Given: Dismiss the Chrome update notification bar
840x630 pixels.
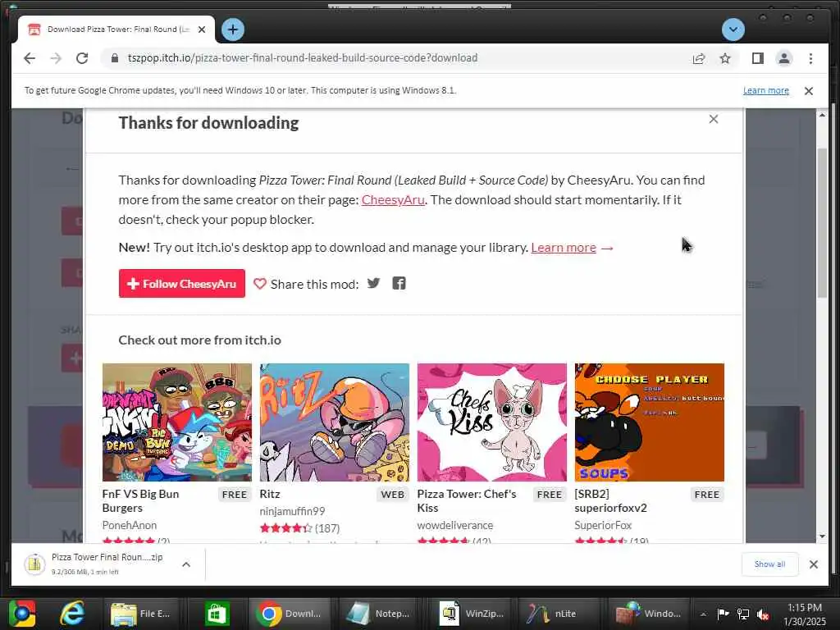Looking at the screenshot, I should [808, 90].
